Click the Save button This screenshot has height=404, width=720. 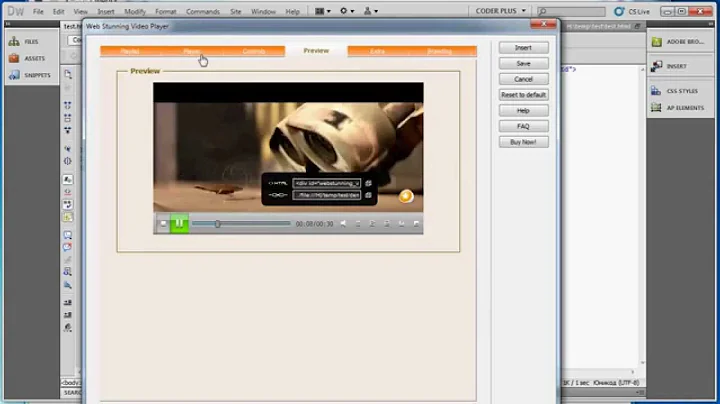point(523,63)
